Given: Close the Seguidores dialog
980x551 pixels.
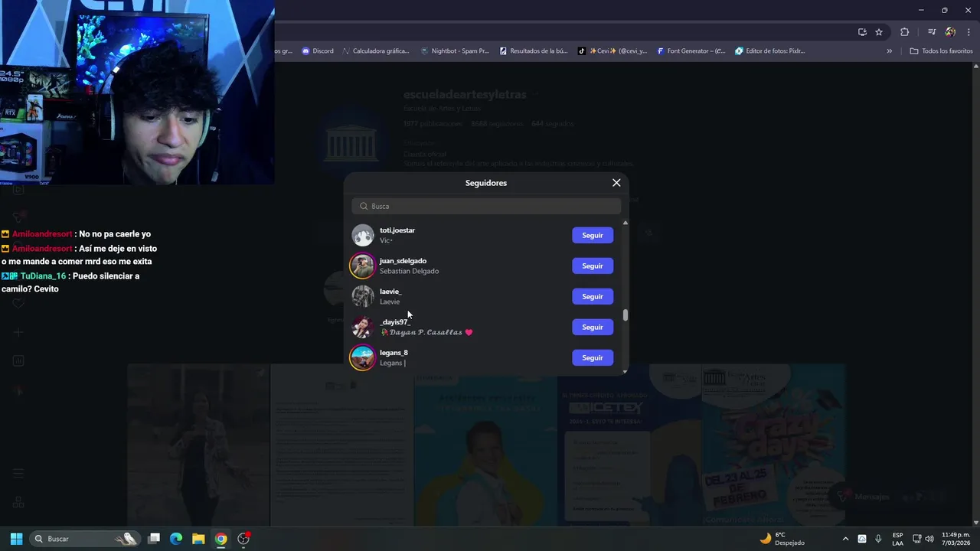Looking at the screenshot, I should point(616,183).
